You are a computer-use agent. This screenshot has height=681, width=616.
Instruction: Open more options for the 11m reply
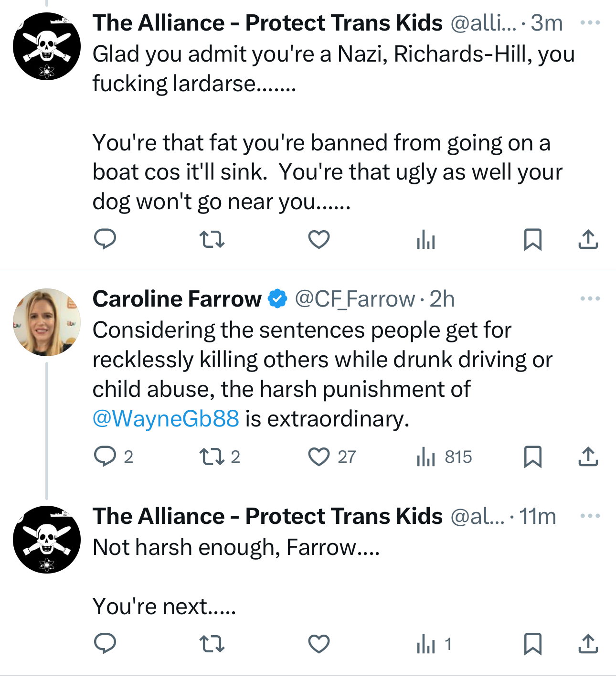pos(590,516)
